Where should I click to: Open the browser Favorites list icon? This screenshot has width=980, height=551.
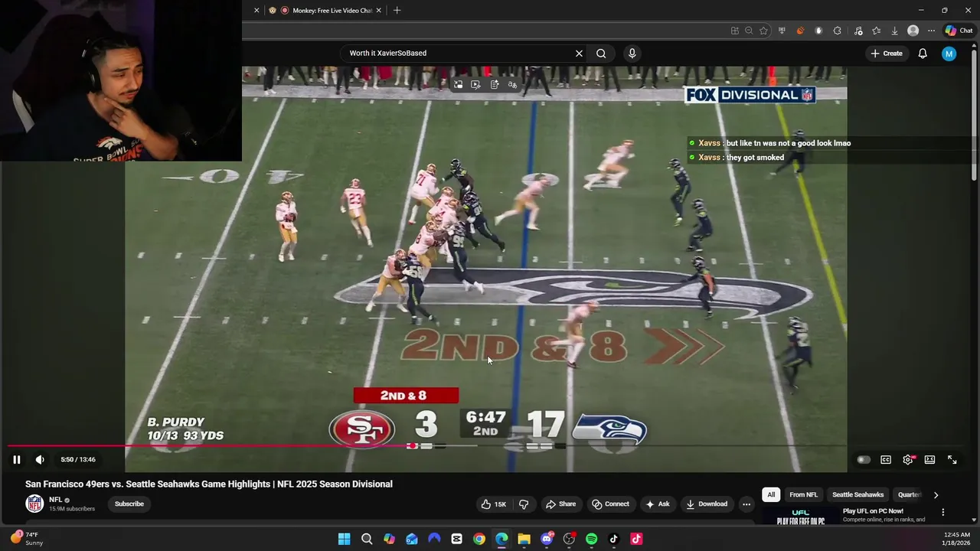876,31
